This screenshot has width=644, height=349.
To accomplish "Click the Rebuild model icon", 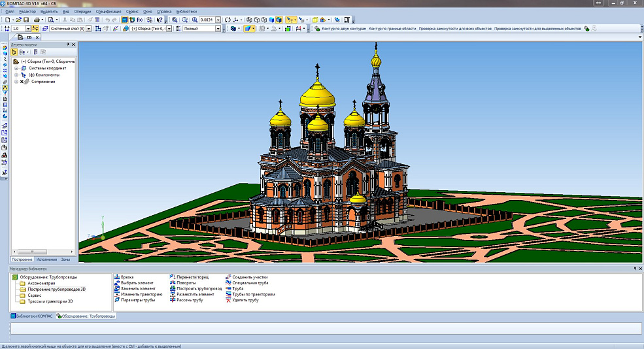I will click(228, 20).
